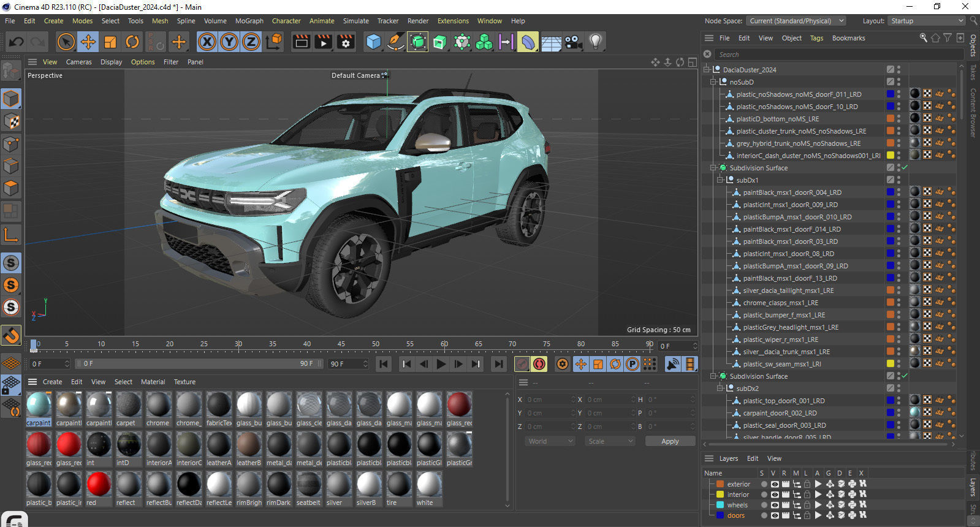The image size is (980, 527).
Task: Play the animation forwards
Action: 441,364
